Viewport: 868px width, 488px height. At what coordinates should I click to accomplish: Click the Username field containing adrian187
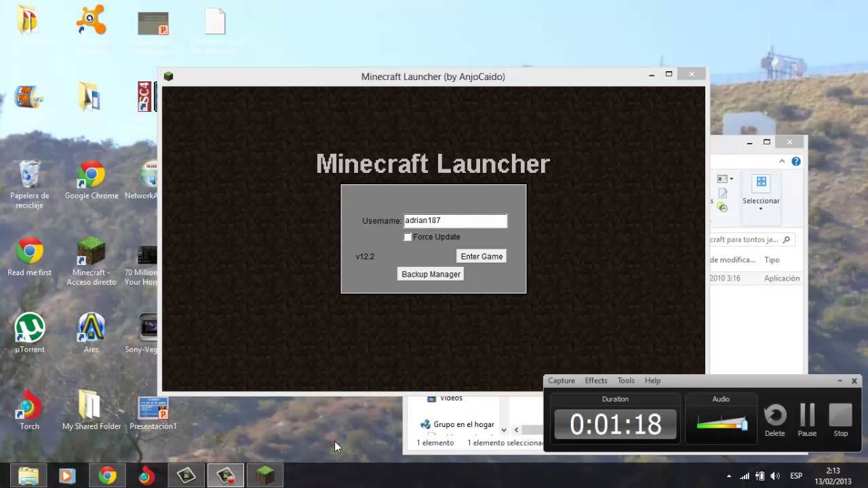tap(455, 221)
